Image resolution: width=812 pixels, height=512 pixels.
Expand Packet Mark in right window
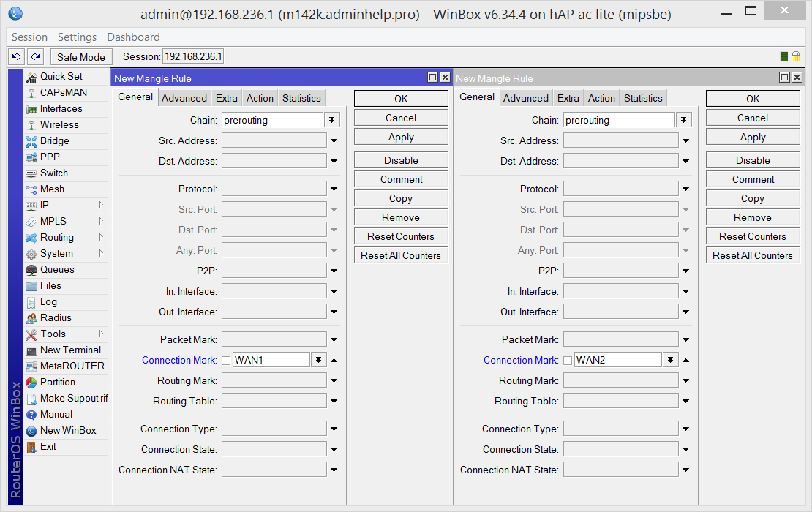pos(685,339)
